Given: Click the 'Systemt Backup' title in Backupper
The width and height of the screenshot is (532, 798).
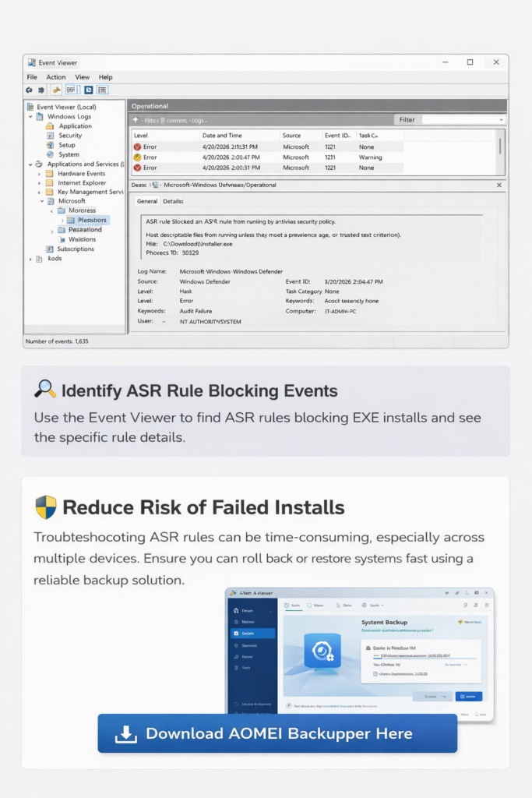Looking at the screenshot, I should tap(384, 622).
